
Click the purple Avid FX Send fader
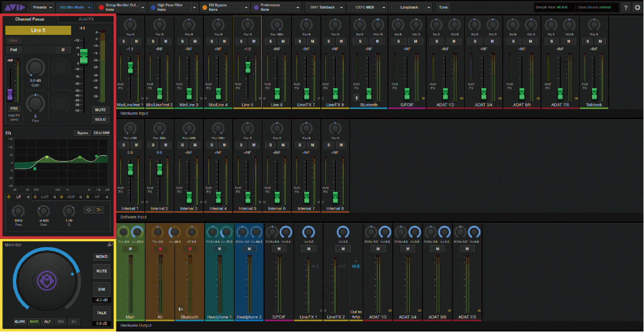point(9,95)
